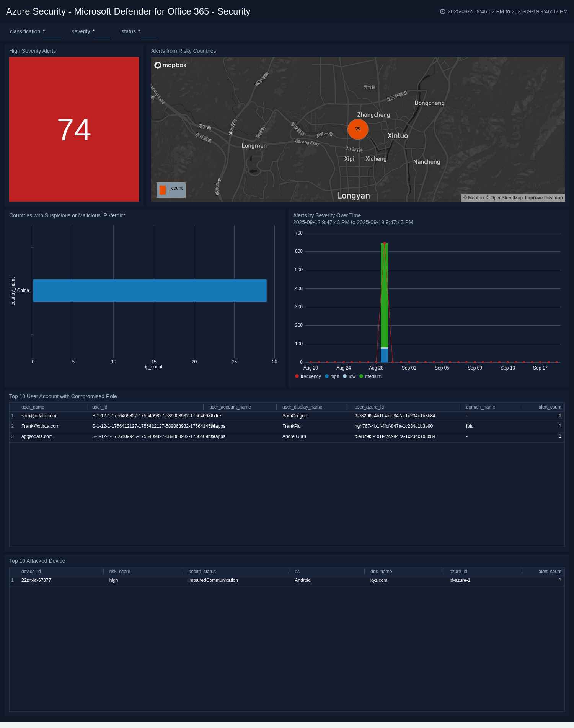
Task: Toggle the medium severity legend entry
Action: (370, 376)
